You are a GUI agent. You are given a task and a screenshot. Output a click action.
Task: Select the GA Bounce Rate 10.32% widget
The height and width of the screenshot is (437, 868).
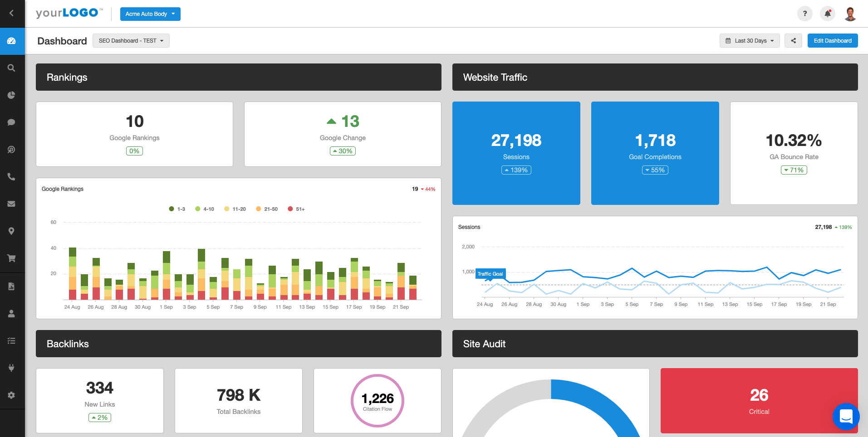click(794, 153)
